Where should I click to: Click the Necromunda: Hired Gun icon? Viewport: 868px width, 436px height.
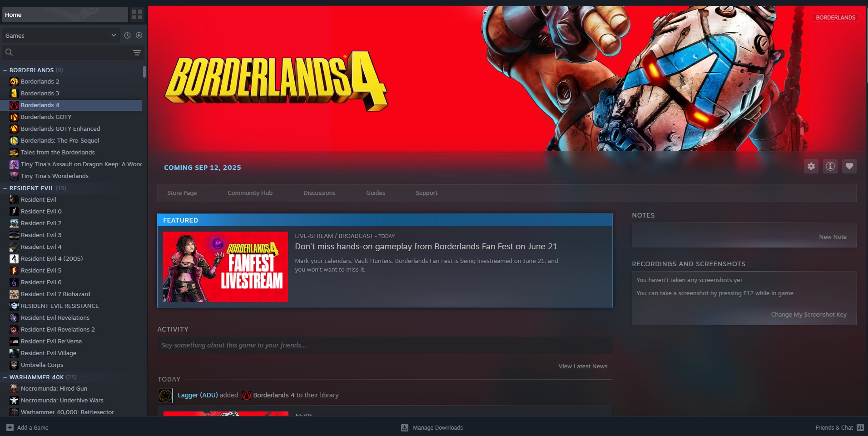click(x=14, y=389)
